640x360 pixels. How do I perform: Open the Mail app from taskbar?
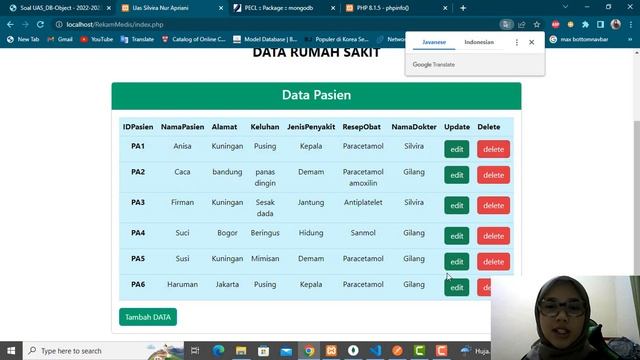286,351
